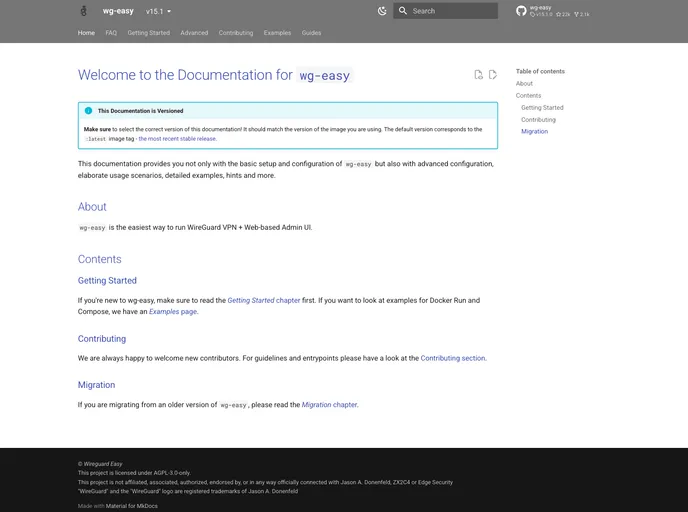688x512 pixels.
Task: Open the Getting Started tab
Action: click(148, 33)
